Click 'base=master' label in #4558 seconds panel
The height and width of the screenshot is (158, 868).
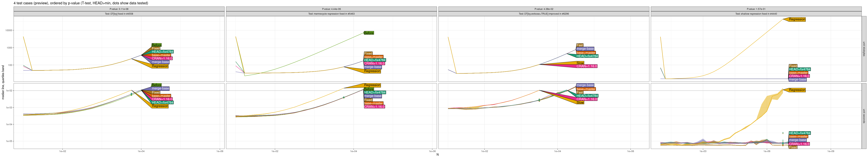[x=161, y=96]
